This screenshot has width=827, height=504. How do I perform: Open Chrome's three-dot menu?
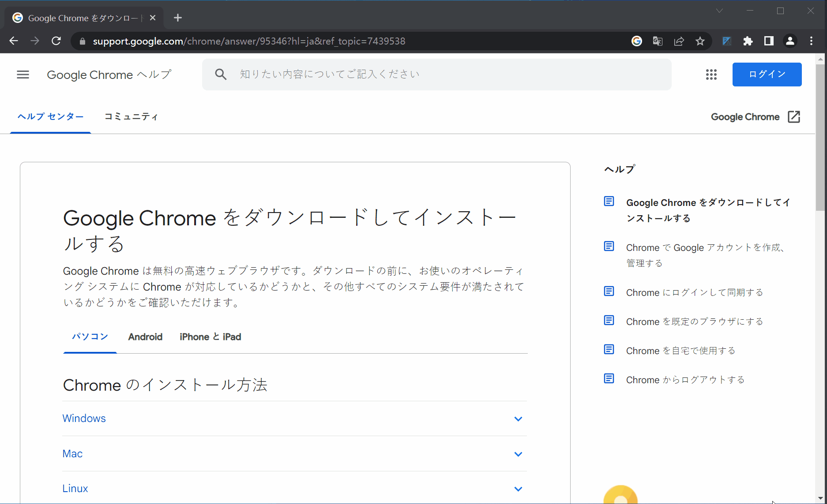click(811, 41)
